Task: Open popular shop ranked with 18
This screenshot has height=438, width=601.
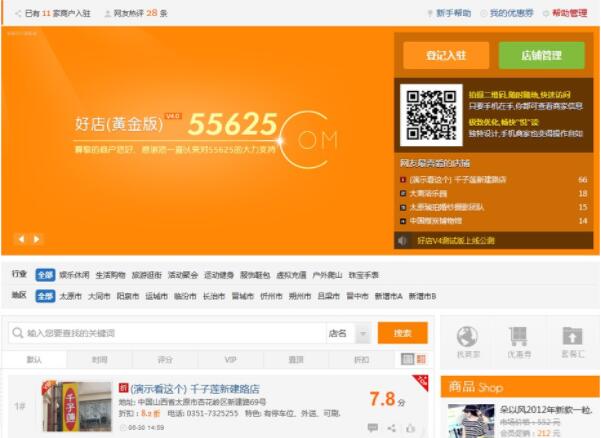Action: coord(428,194)
